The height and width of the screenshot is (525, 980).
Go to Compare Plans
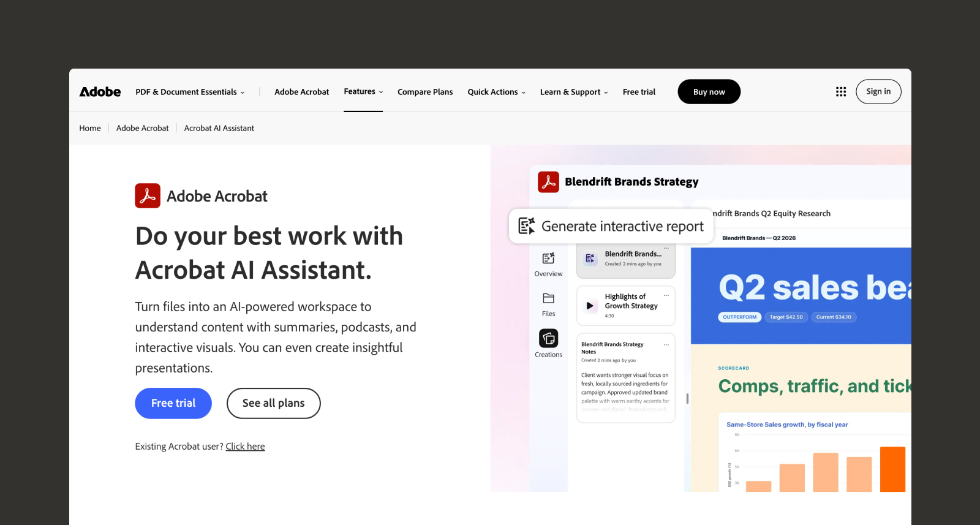pyautogui.click(x=425, y=92)
